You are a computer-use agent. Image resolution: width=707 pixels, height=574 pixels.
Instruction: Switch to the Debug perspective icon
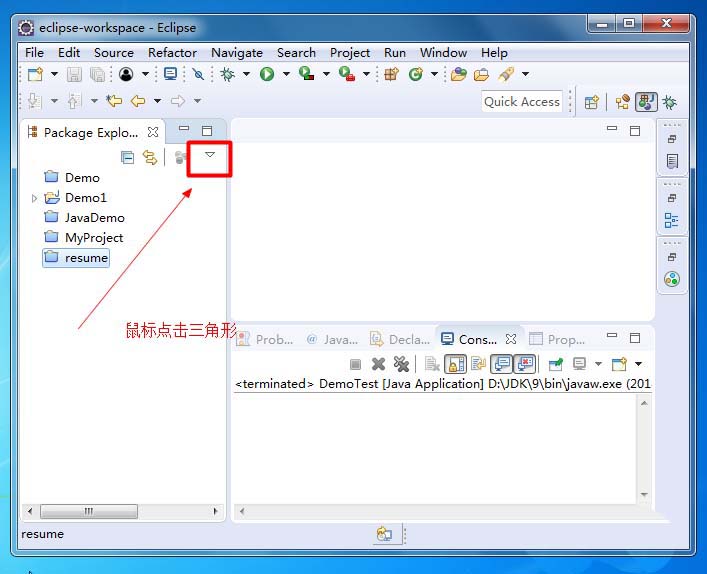[x=670, y=102]
